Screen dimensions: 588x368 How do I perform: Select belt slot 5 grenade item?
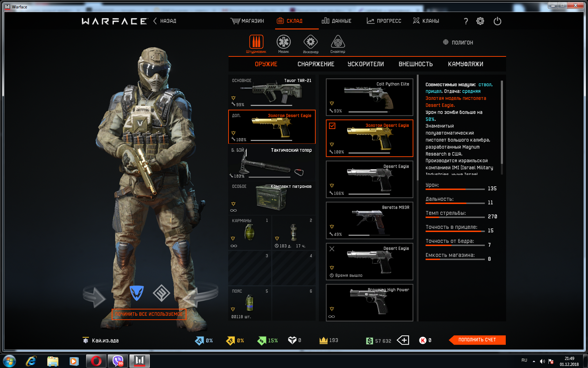tap(250, 303)
